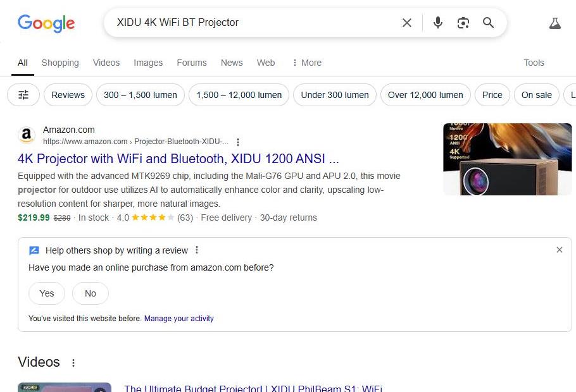This screenshot has width=576, height=392.
Task: Open options menu next to Amazon URL
Action: coord(238,142)
